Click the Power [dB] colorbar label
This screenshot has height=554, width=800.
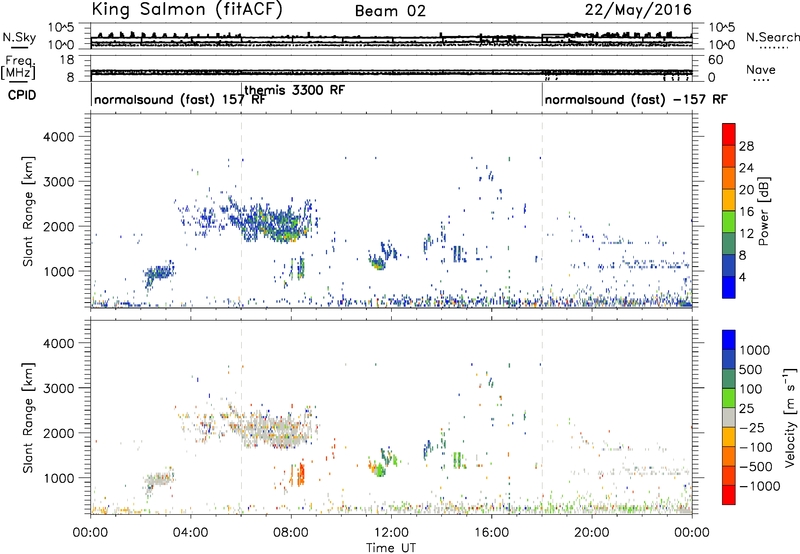click(763, 211)
